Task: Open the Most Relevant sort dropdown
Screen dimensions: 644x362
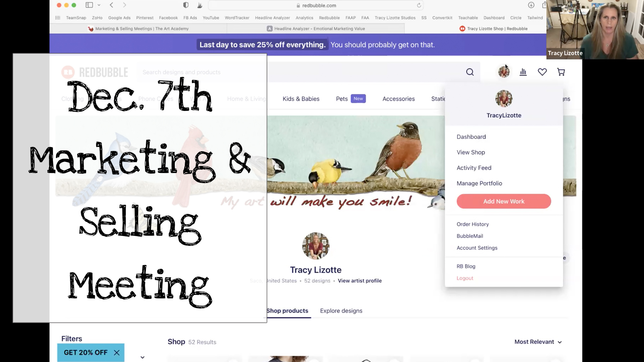Action: point(538,342)
